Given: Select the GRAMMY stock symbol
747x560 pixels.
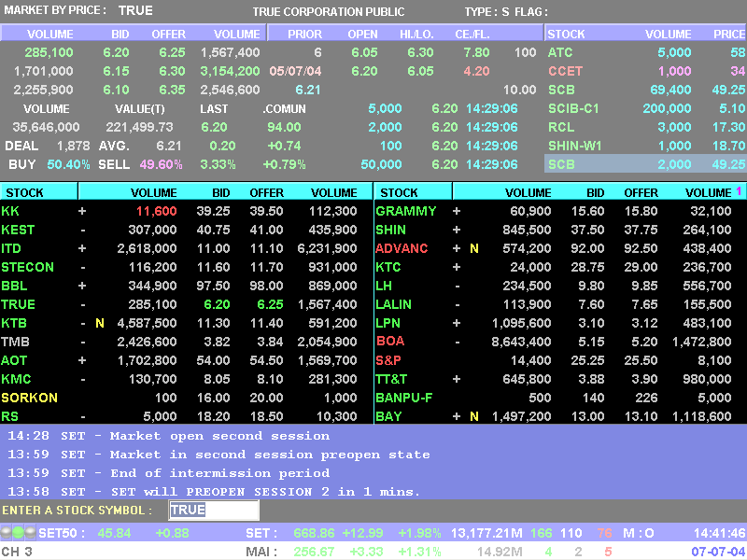Looking at the screenshot, I should [406, 211].
